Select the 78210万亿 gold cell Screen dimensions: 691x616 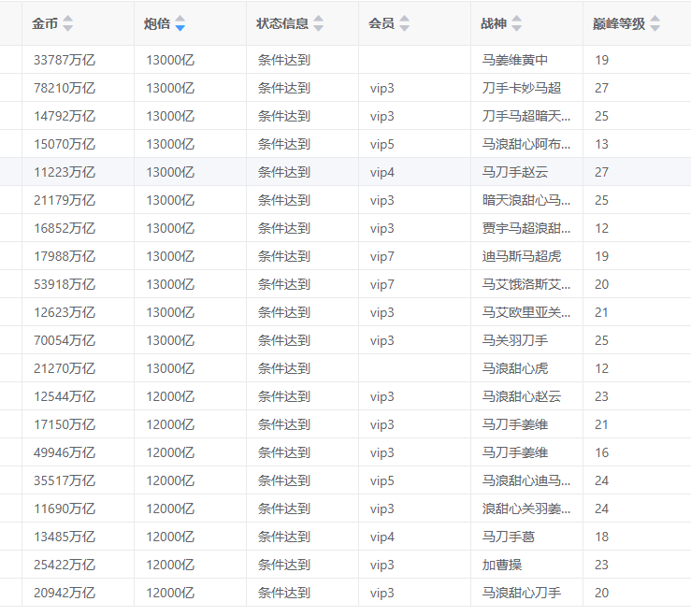(x=65, y=88)
